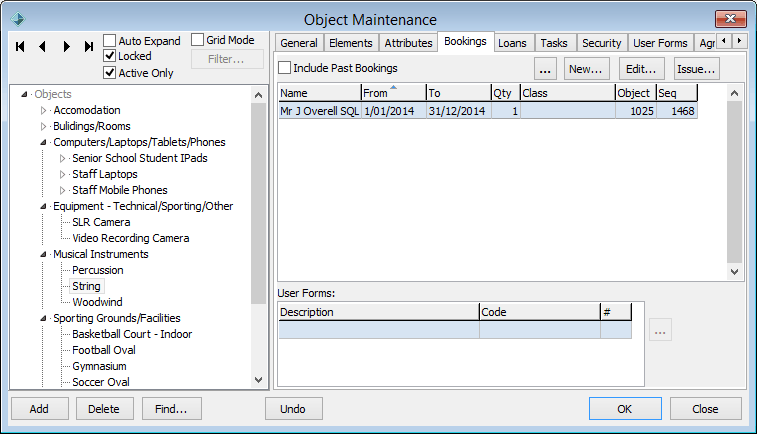Confirm with the OK button
The image size is (757, 434).
point(625,409)
